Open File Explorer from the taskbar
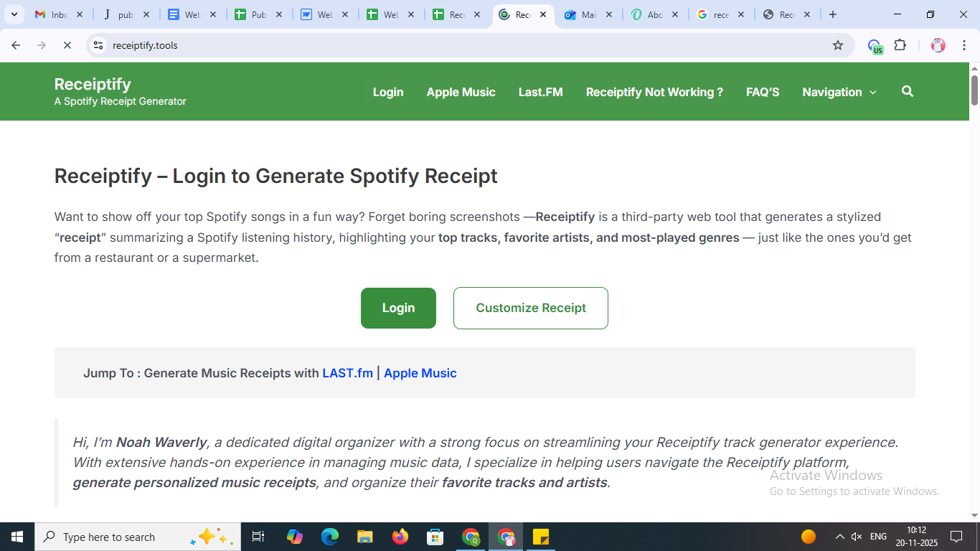Image resolution: width=980 pixels, height=551 pixels. (365, 537)
